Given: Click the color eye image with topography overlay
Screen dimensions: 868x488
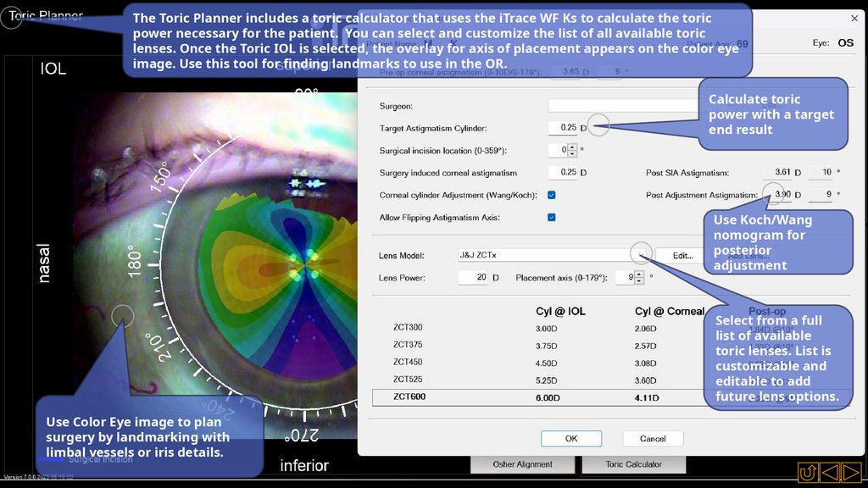Looking at the screenshot, I should (216, 265).
